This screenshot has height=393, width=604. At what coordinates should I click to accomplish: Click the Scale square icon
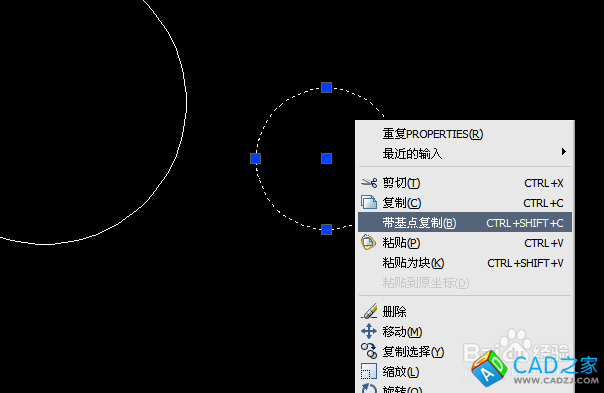coord(369,371)
